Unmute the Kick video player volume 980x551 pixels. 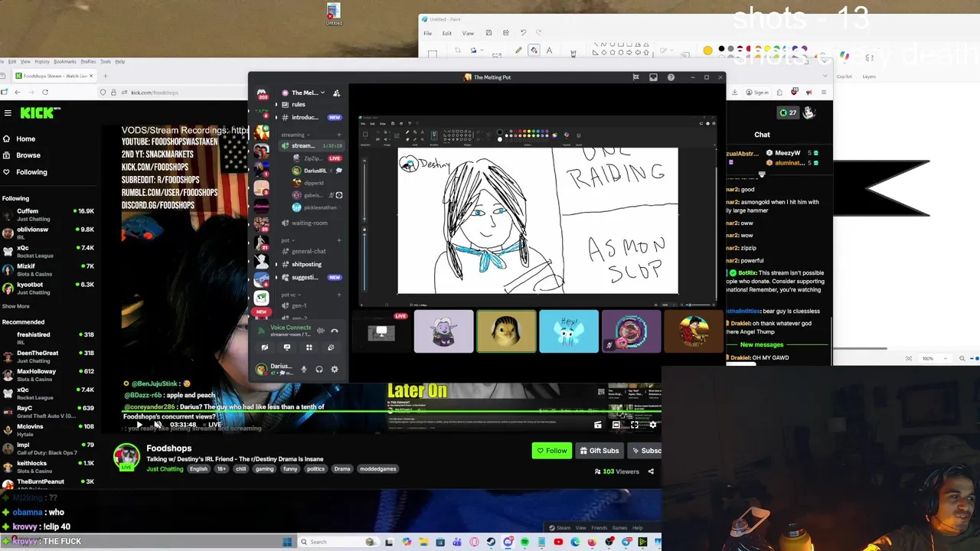tap(158, 425)
